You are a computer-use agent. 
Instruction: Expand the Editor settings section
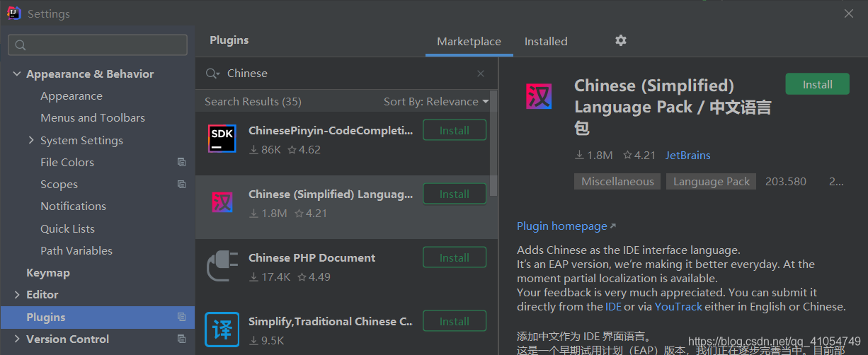(17, 294)
